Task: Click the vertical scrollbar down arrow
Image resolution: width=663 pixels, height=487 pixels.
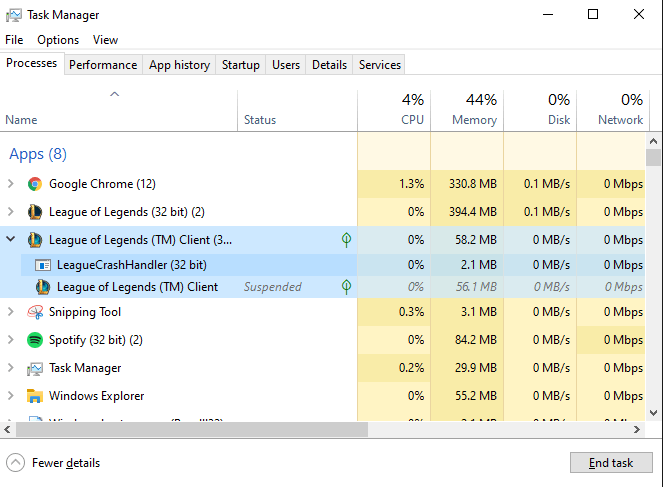Action: pyautogui.click(x=653, y=413)
